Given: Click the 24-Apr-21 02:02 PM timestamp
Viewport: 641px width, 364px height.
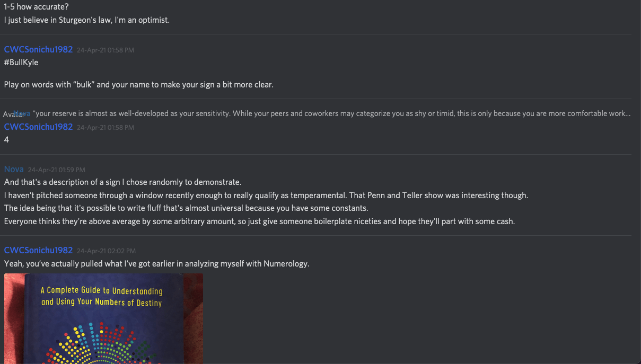Looking at the screenshot, I should tap(106, 251).
